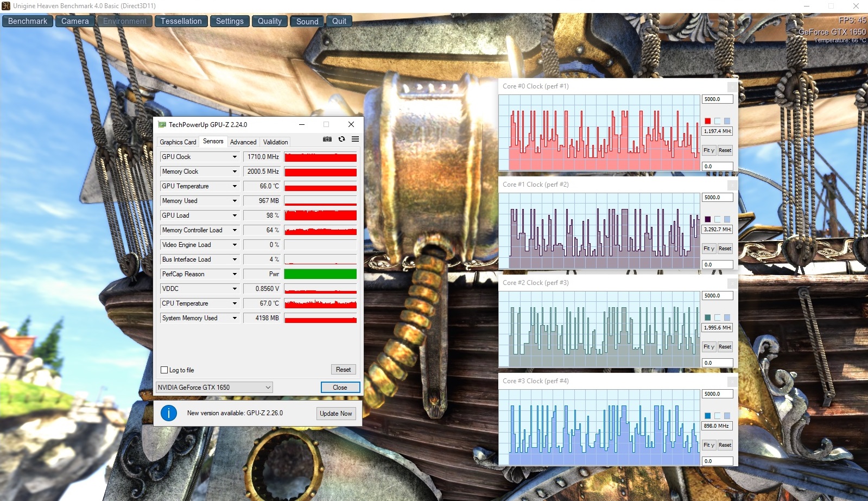Click Fit y on Core #1 Clock graph
Viewport: 868px width, 501px height.
[709, 249]
